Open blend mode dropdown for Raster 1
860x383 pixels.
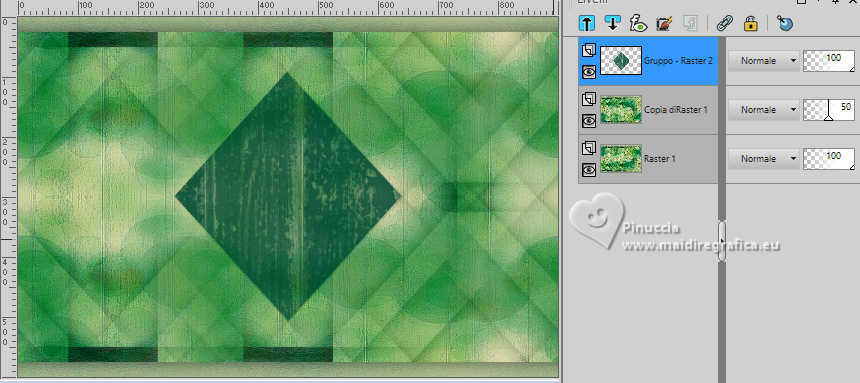pos(764,159)
